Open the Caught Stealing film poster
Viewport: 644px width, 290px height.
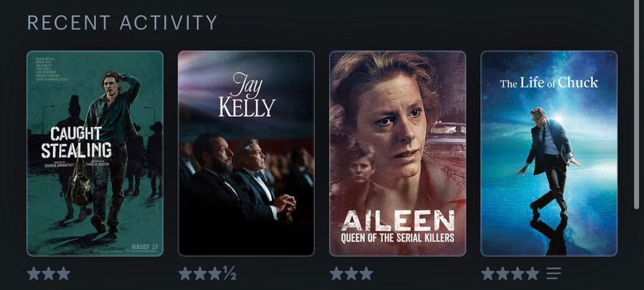click(95, 153)
